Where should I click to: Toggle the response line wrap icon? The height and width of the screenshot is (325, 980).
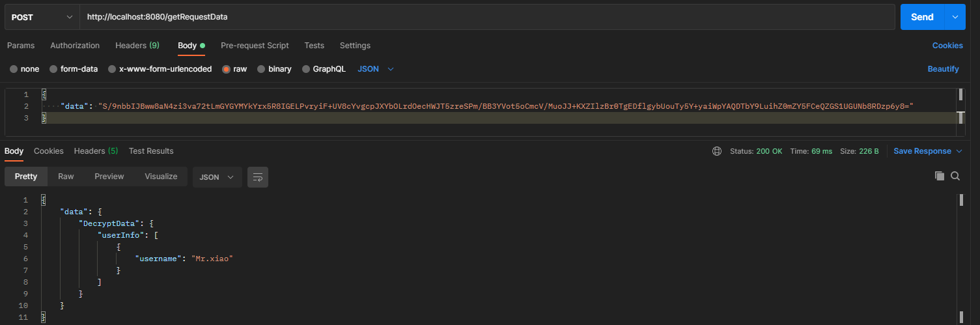point(258,177)
